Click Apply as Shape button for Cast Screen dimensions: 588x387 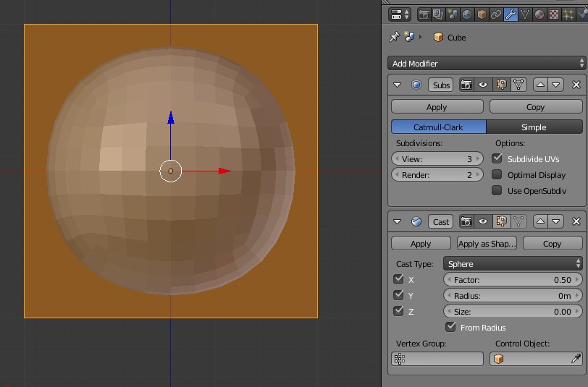click(x=487, y=244)
